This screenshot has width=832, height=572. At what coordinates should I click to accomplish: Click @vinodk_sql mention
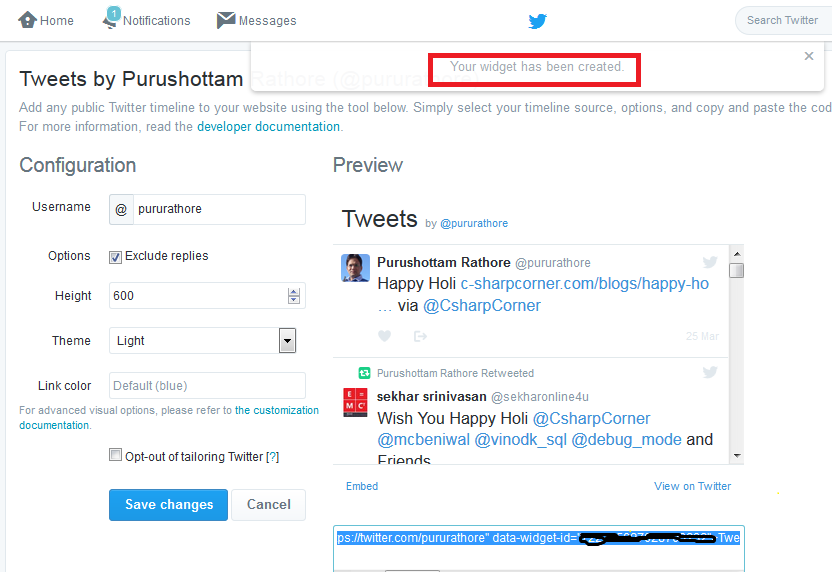tap(521, 440)
